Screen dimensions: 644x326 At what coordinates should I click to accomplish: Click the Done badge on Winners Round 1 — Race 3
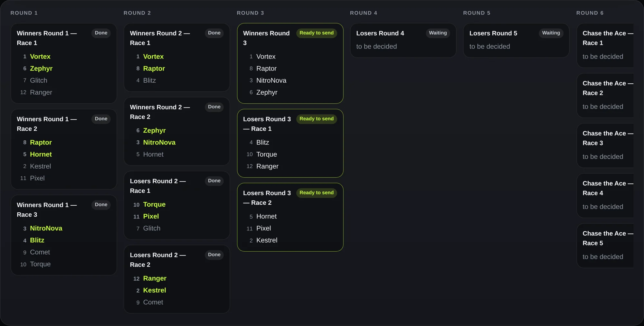tap(101, 205)
